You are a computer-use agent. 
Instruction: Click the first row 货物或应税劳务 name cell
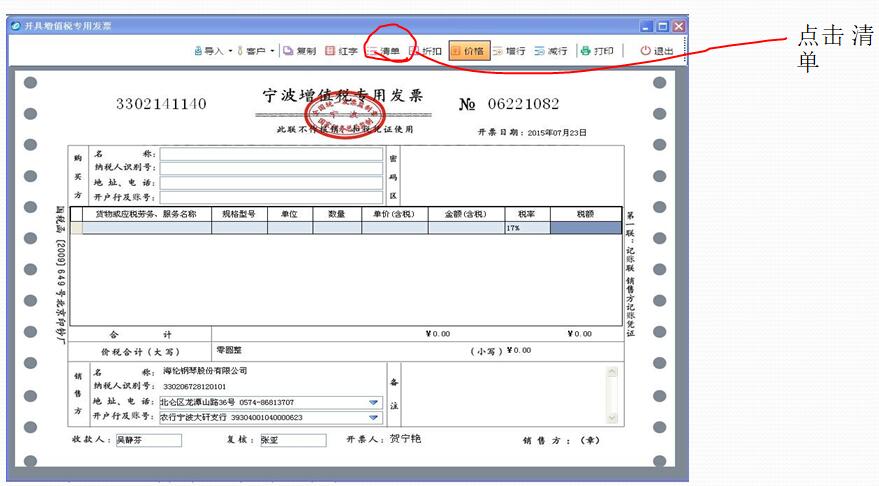(145, 228)
